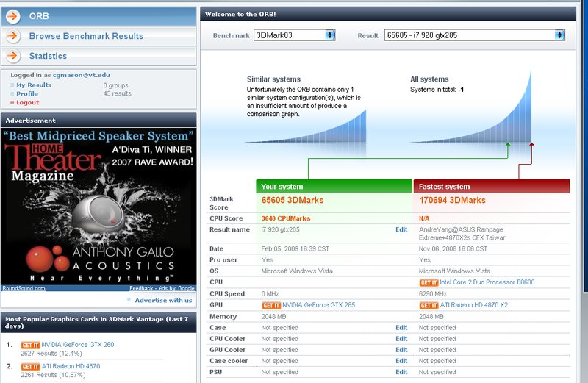This screenshot has width=588, height=383.
Task: Open the My Results link
Action: [x=34, y=85]
